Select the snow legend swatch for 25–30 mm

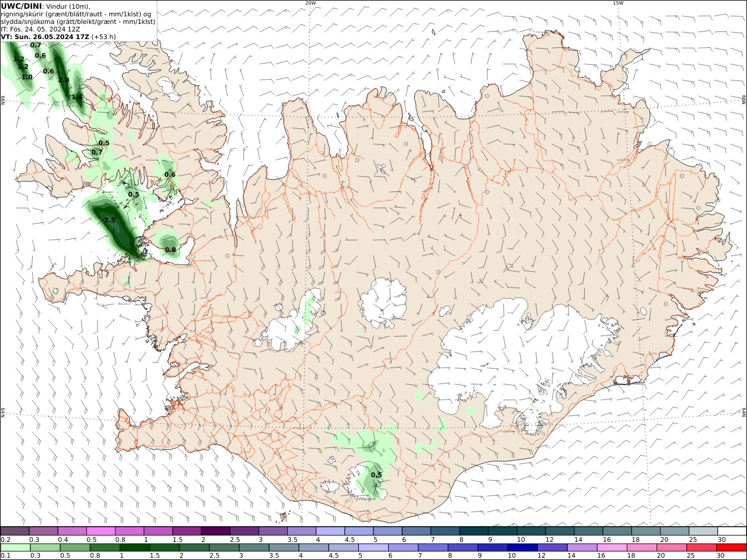point(703,531)
